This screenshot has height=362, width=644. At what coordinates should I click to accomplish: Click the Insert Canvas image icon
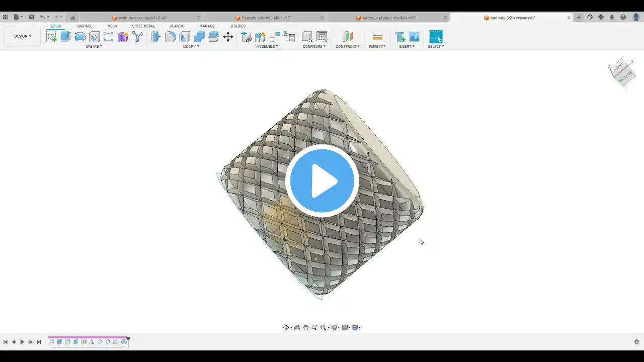(415, 37)
